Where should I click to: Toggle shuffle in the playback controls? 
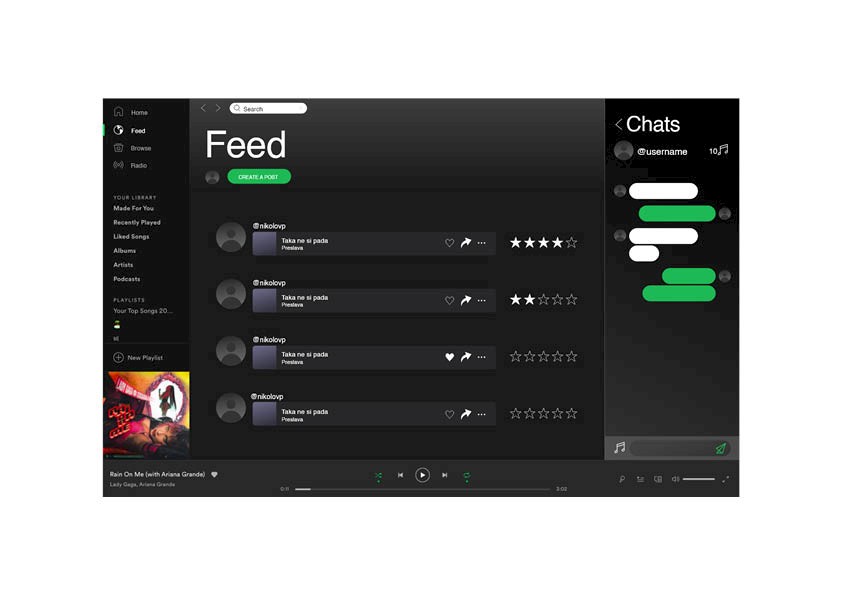379,476
